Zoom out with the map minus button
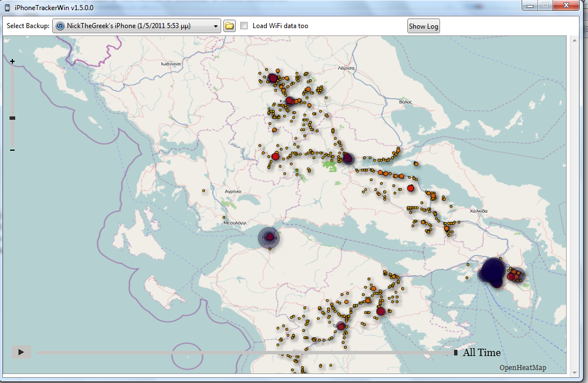Image resolution: width=588 pixels, height=383 pixels. pyautogui.click(x=12, y=150)
